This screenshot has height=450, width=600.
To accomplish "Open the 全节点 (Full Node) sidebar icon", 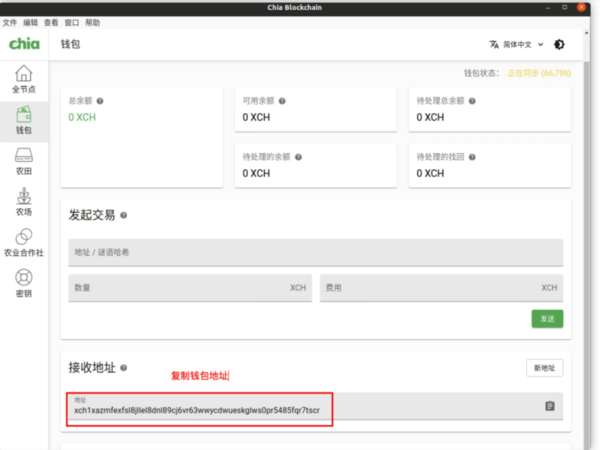I will 22,78.
